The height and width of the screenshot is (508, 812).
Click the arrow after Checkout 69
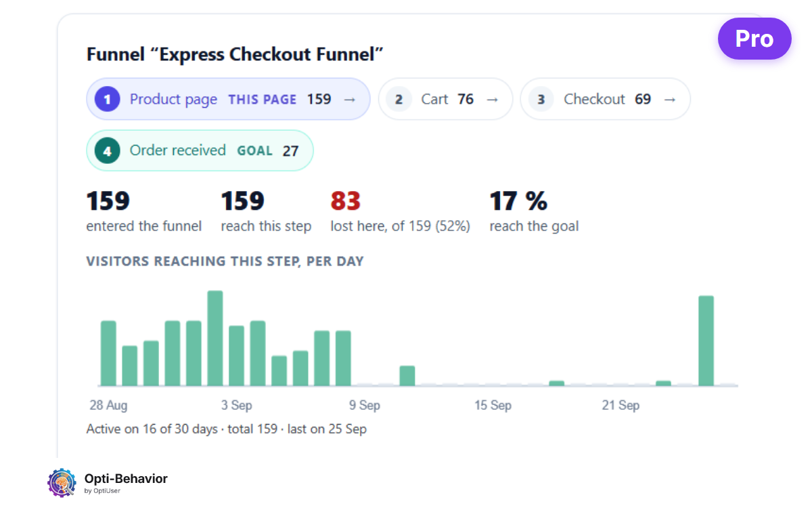[670, 100]
